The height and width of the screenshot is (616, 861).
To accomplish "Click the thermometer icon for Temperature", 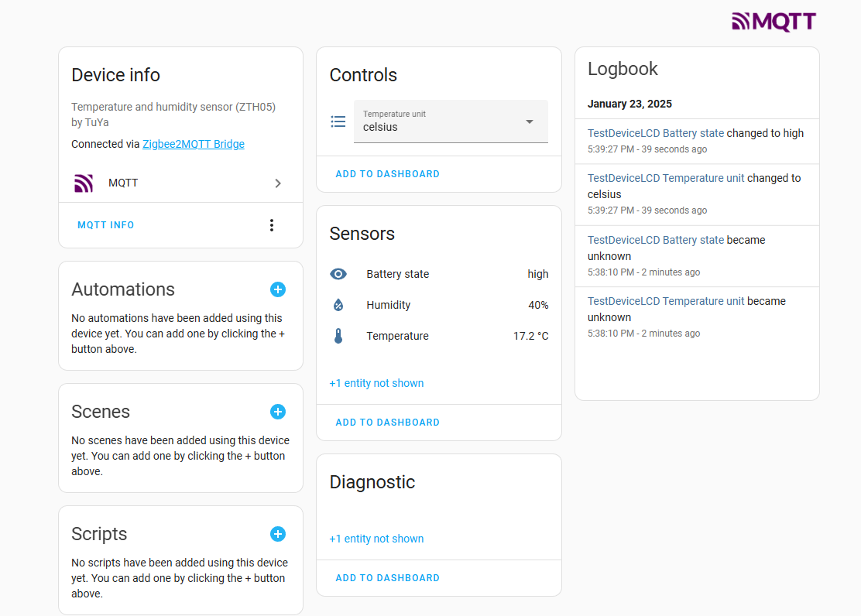I will [338, 336].
